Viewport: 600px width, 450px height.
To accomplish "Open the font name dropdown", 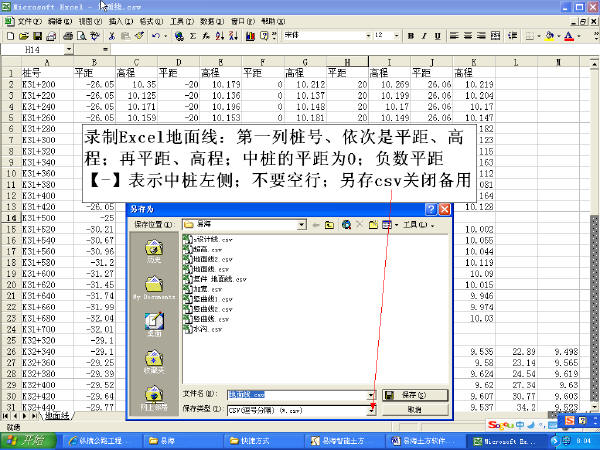I will click(x=368, y=36).
